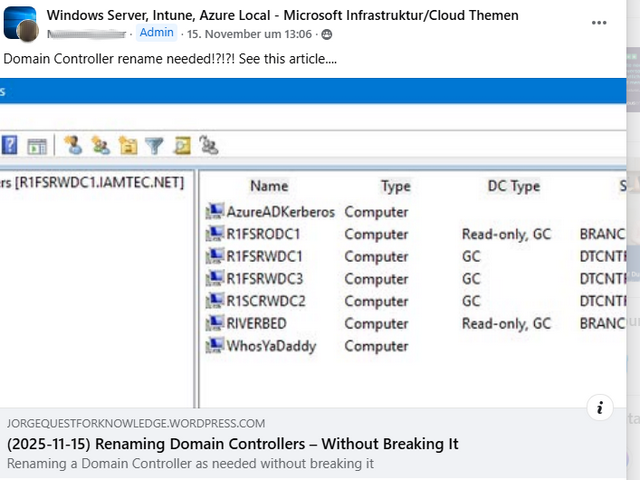Select the AzureADKerberos computer row
The height and width of the screenshot is (480, 640).
pyautogui.click(x=415, y=212)
